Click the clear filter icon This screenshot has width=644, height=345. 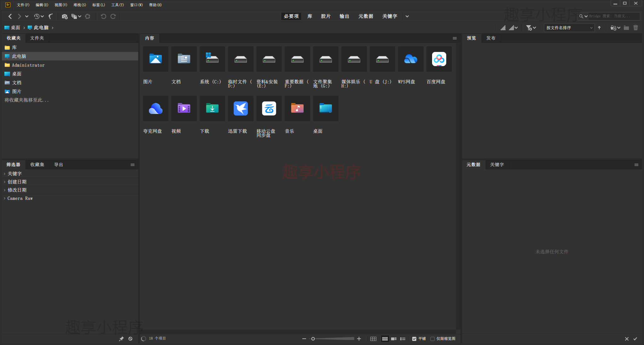tap(130, 339)
